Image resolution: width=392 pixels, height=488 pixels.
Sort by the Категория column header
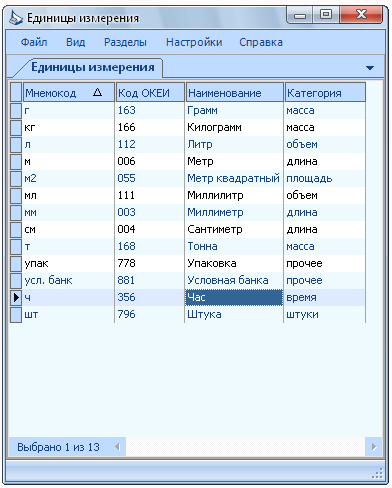325,93
